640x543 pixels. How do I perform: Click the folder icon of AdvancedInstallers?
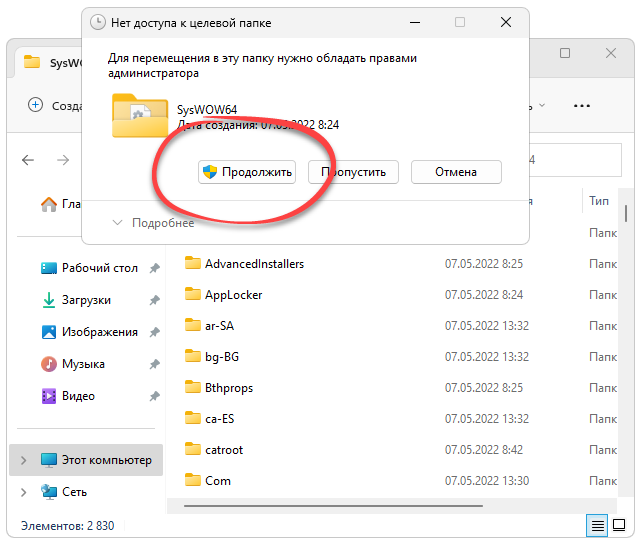pyautogui.click(x=193, y=263)
